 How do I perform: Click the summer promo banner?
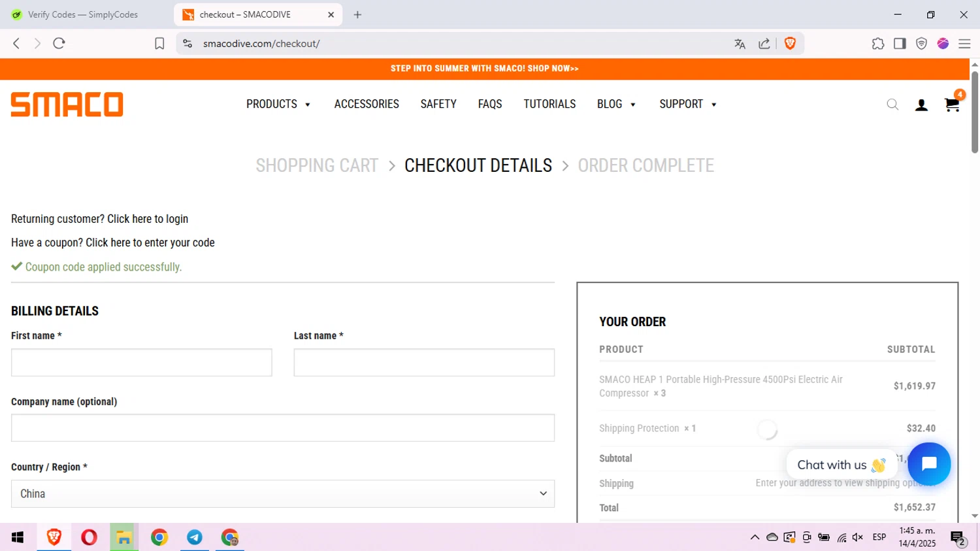(x=484, y=69)
